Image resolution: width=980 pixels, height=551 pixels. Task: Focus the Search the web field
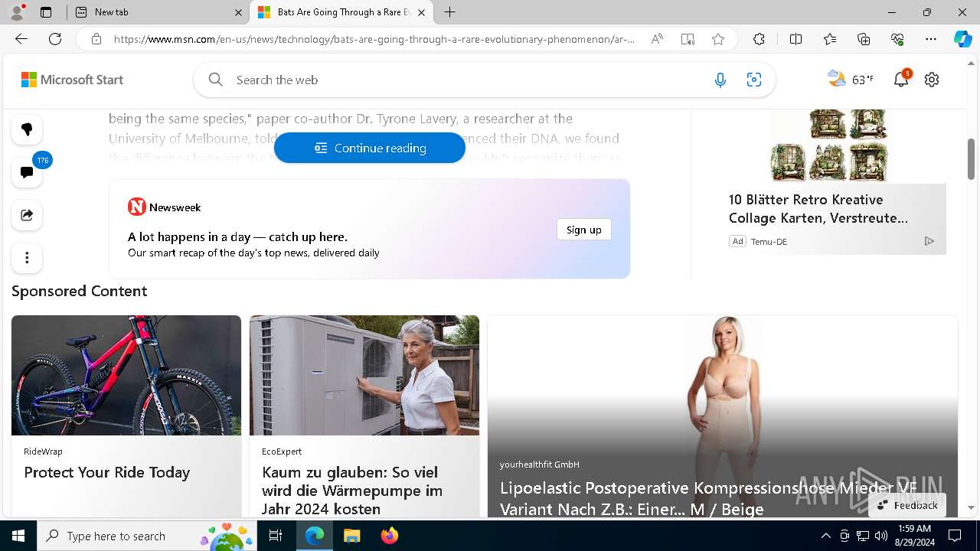(467, 80)
